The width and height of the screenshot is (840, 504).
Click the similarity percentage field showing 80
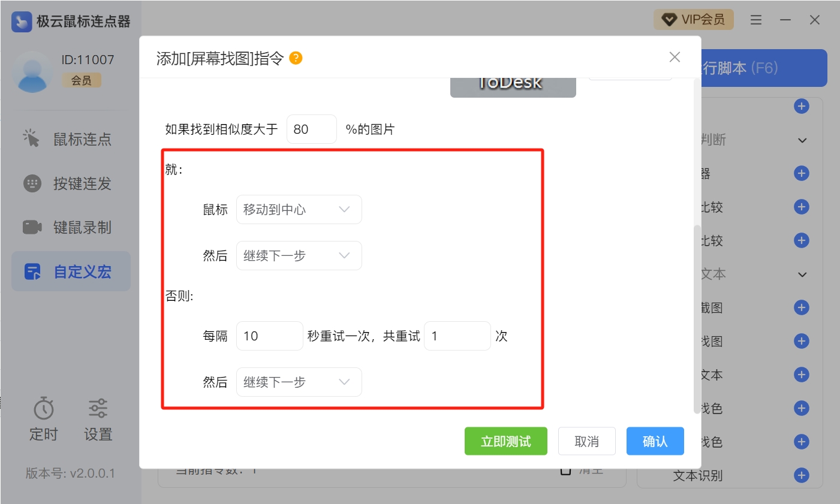pyautogui.click(x=311, y=129)
